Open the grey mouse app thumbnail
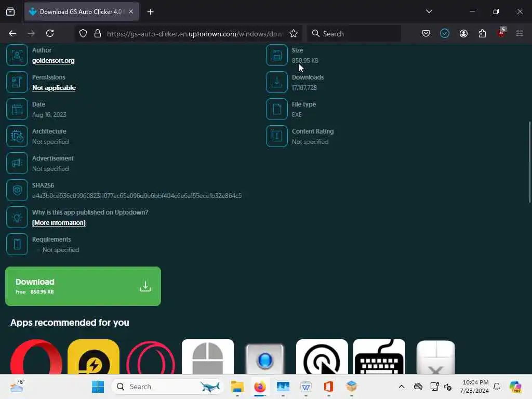The image size is (532, 399). [x=208, y=356]
